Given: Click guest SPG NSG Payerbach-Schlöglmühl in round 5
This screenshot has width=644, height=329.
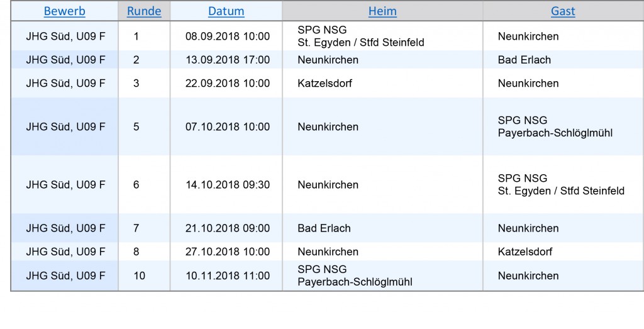Looking at the screenshot, I should (555, 126).
